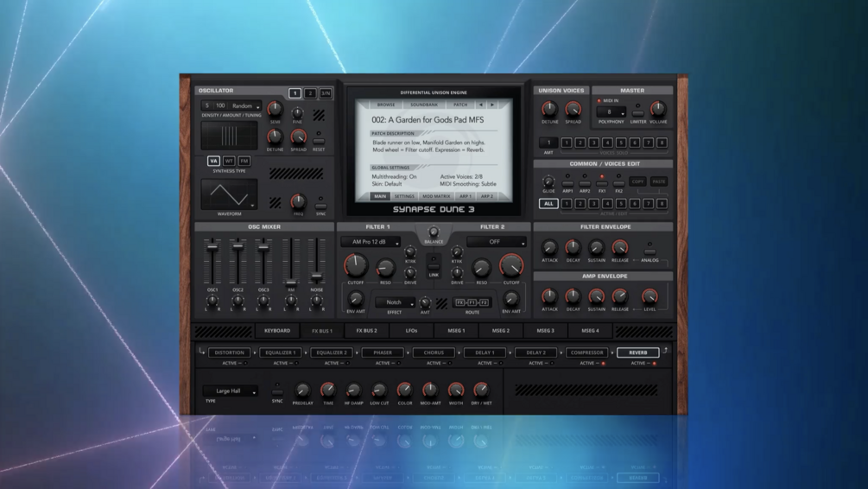
Task: Select the DISTORTION effect slot
Action: coord(229,352)
